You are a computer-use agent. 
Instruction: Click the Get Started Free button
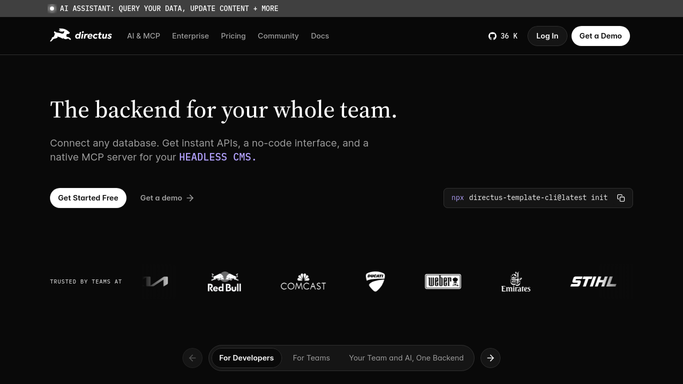[x=88, y=198]
